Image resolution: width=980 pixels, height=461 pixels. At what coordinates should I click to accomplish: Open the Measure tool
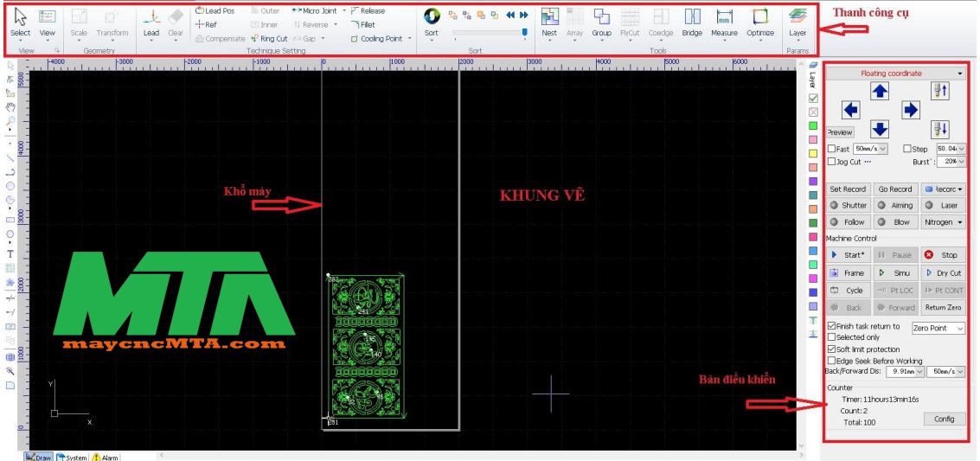724,18
